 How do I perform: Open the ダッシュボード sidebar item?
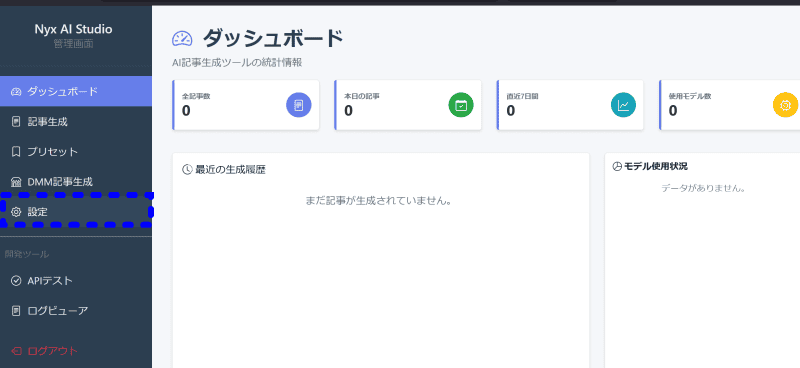pyautogui.click(x=76, y=91)
